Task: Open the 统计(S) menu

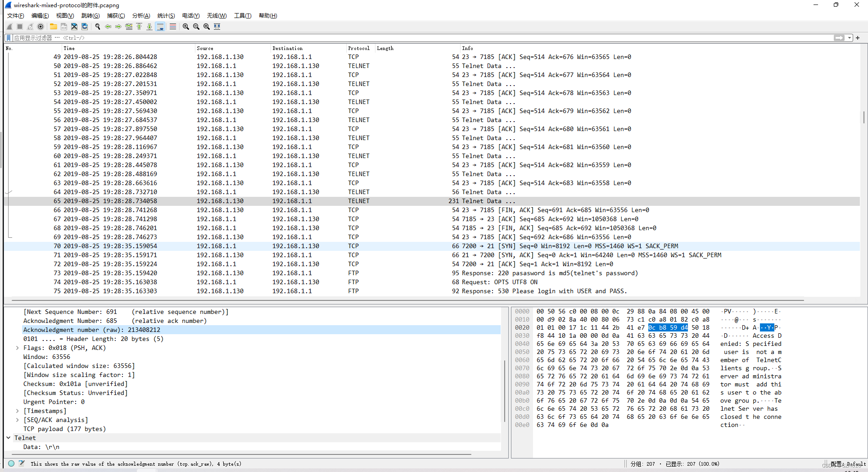Action: click(166, 15)
